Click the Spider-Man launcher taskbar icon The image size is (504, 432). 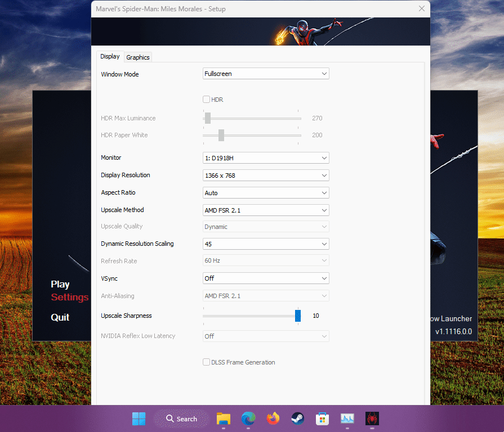point(372,418)
